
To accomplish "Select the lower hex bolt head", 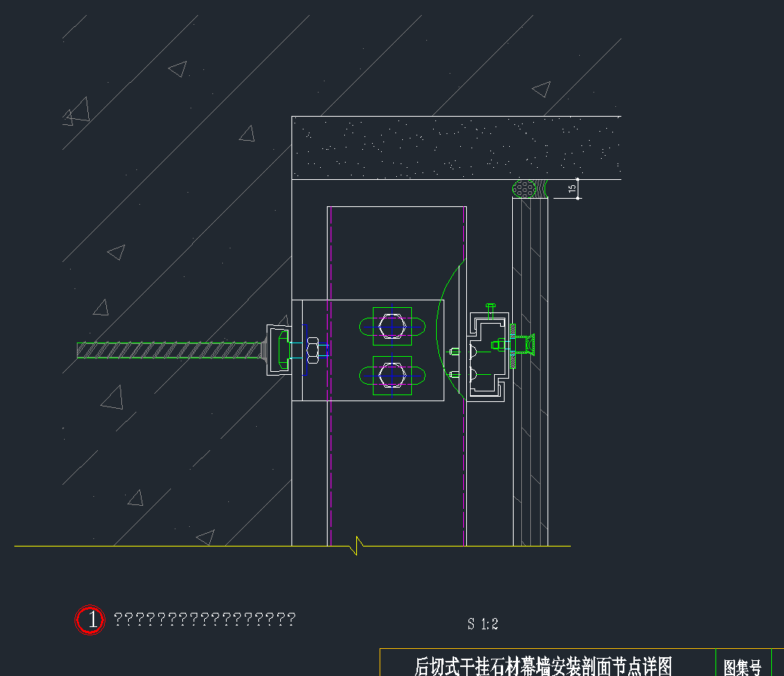I will tap(392, 374).
